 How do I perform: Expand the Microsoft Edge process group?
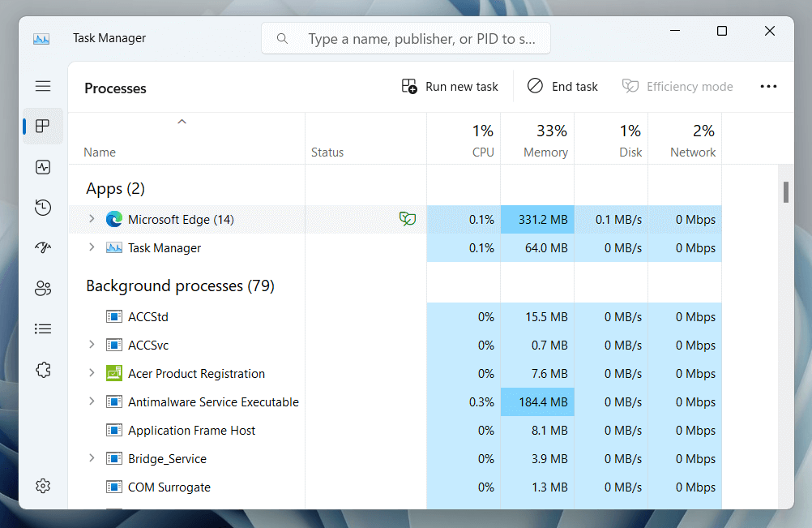[92, 219]
